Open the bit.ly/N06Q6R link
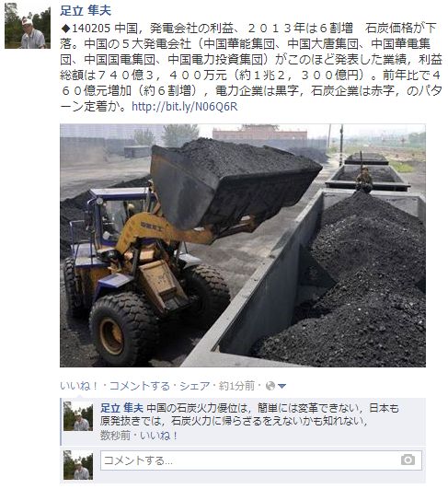 185,107
